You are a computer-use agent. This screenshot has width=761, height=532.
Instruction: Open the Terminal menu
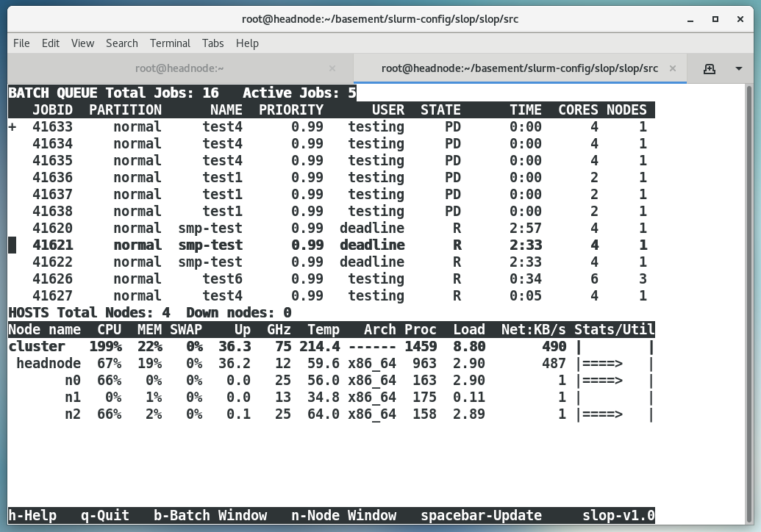[x=170, y=43]
